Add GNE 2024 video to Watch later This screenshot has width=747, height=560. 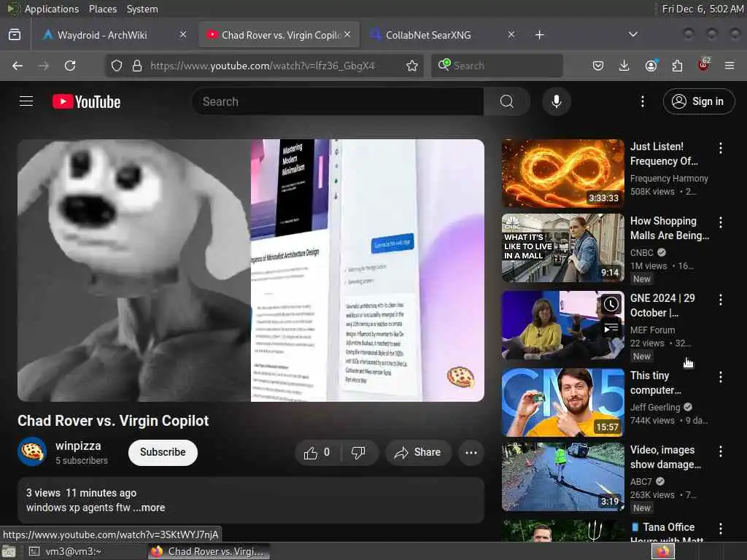click(611, 304)
